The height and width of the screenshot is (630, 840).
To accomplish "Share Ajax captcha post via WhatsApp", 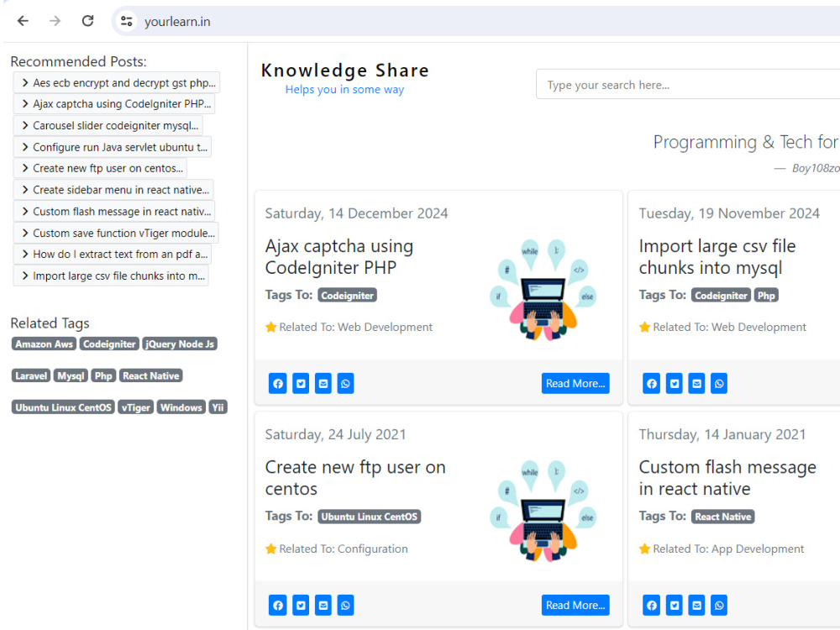I will pyautogui.click(x=345, y=384).
